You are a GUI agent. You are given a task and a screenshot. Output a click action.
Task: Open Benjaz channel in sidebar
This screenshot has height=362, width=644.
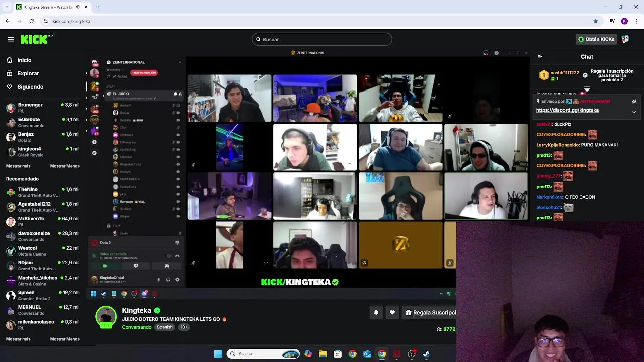[43, 137]
